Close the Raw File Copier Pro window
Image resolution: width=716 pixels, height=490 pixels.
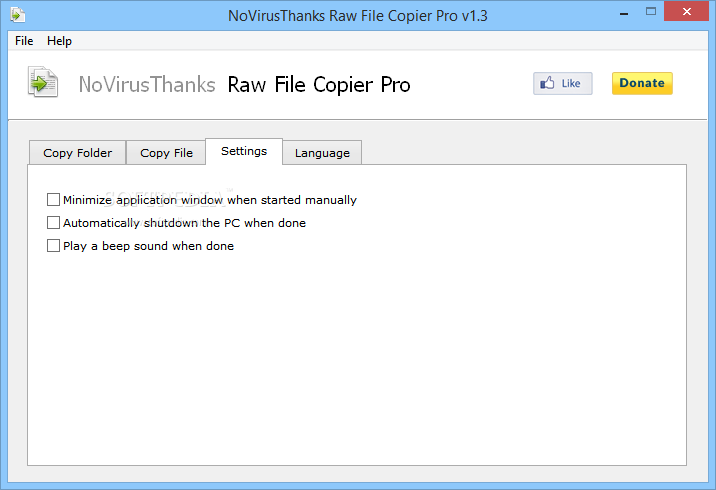point(686,12)
